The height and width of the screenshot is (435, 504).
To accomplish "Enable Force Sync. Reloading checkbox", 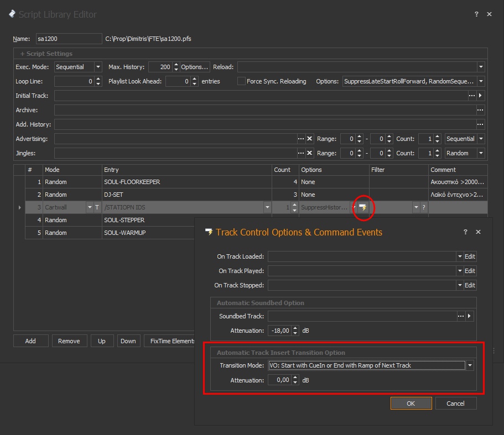I will point(241,81).
